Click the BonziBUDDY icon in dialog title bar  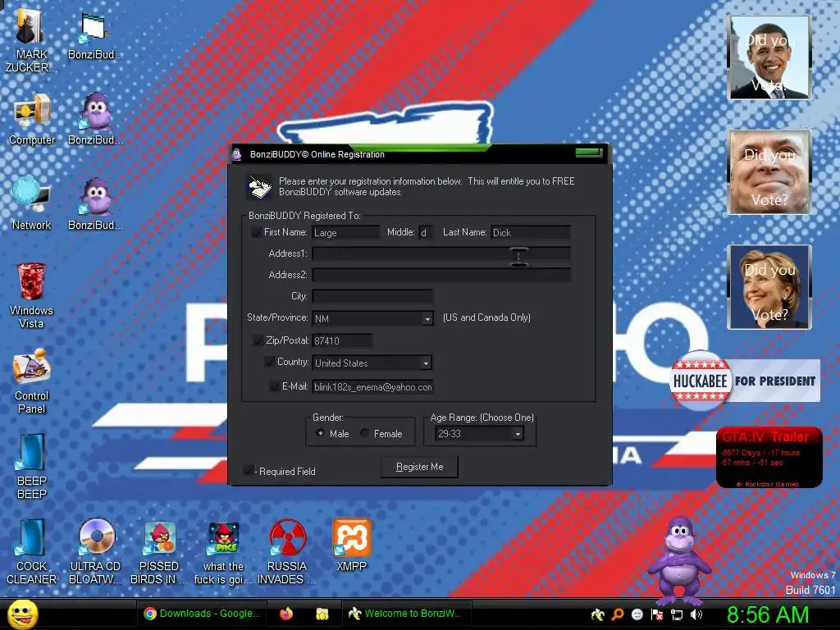tap(237, 155)
